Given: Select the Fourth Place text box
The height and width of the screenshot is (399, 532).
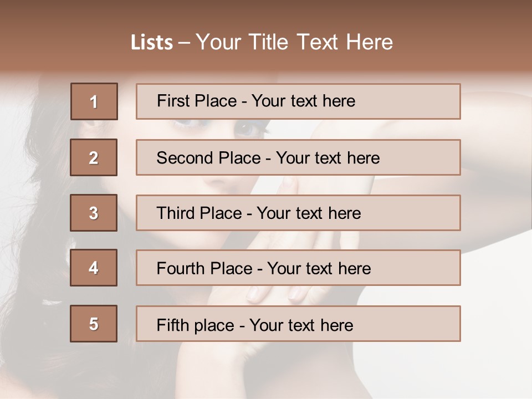Looking at the screenshot, I should click(298, 268).
